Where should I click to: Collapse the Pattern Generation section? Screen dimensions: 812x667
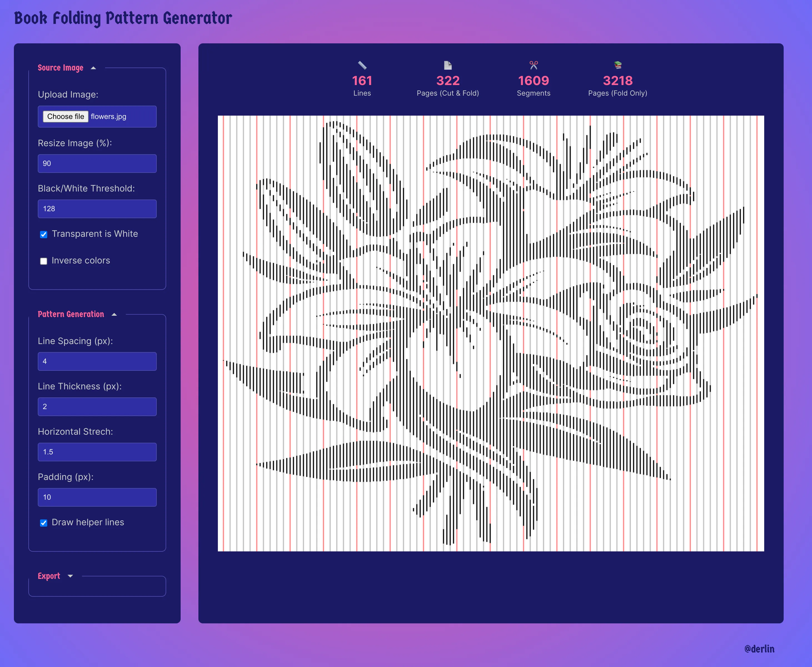tap(114, 314)
